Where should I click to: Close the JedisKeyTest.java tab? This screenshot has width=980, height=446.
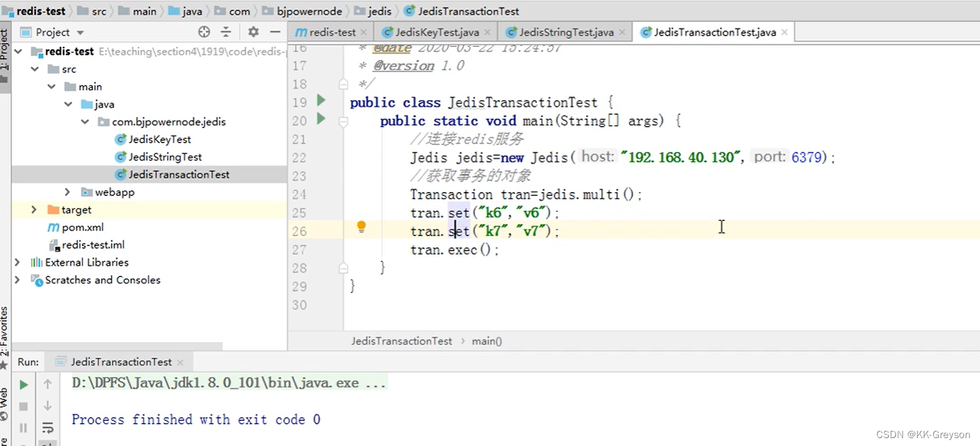tap(488, 32)
